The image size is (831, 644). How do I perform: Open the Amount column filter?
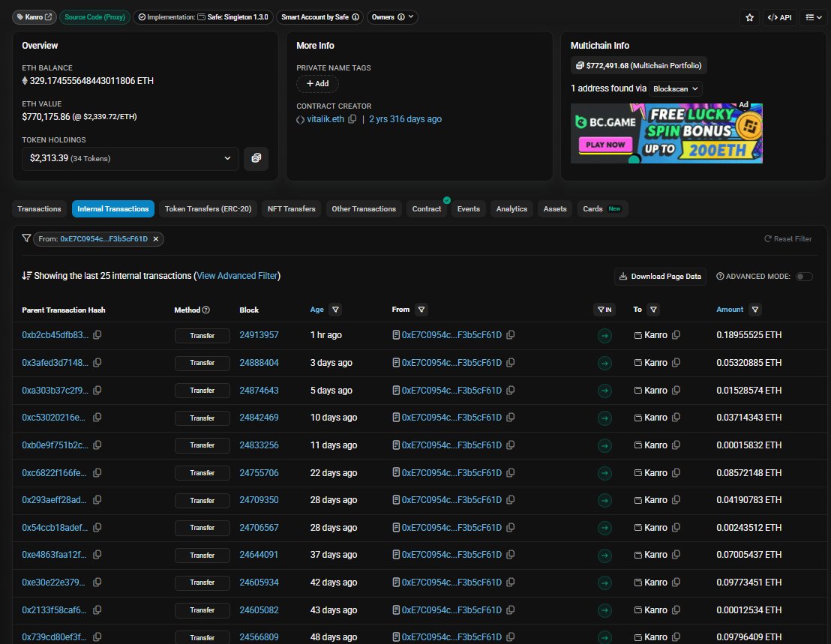pos(755,310)
